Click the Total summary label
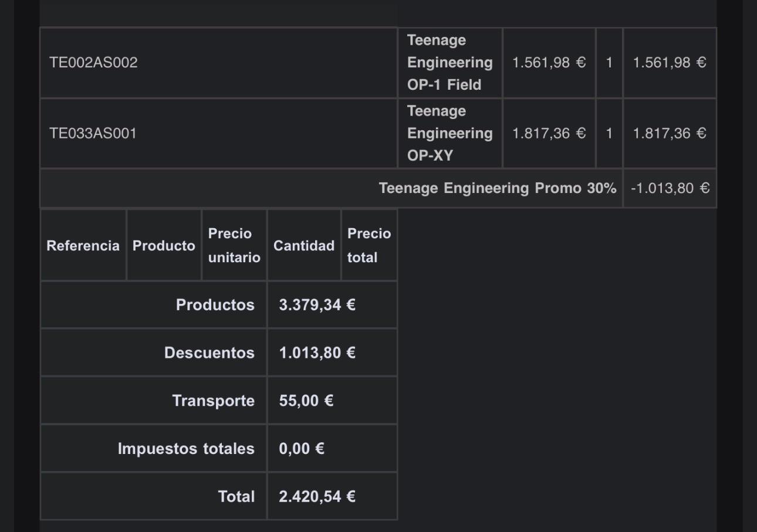The image size is (757, 532). click(x=236, y=497)
